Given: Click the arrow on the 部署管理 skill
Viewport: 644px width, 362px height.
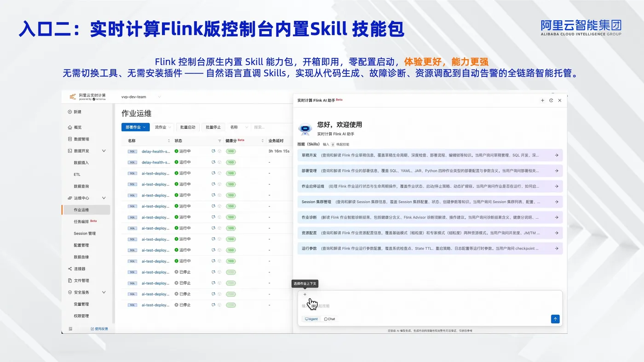Looking at the screenshot, I should click(557, 171).
